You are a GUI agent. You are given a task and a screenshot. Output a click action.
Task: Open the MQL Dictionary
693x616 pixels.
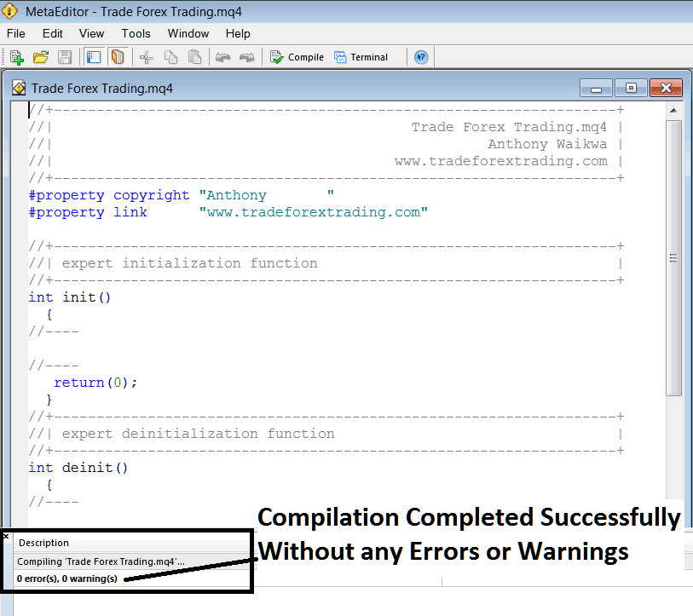click(x=117, y=56)
